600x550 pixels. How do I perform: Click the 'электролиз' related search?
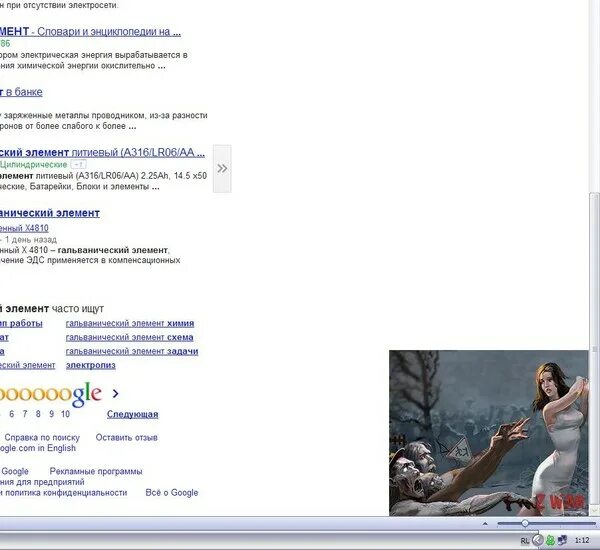[x=91, y=365]
